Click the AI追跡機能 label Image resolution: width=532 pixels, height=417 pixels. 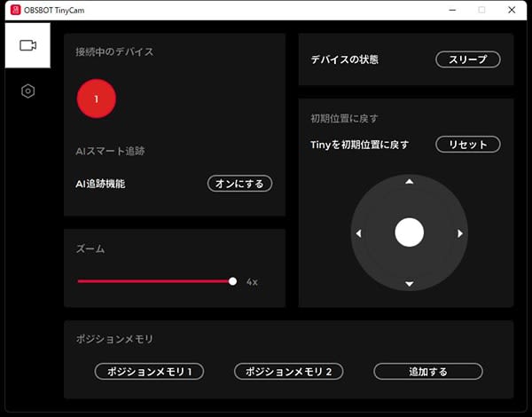pyautogui.click(x=100, y=184)
